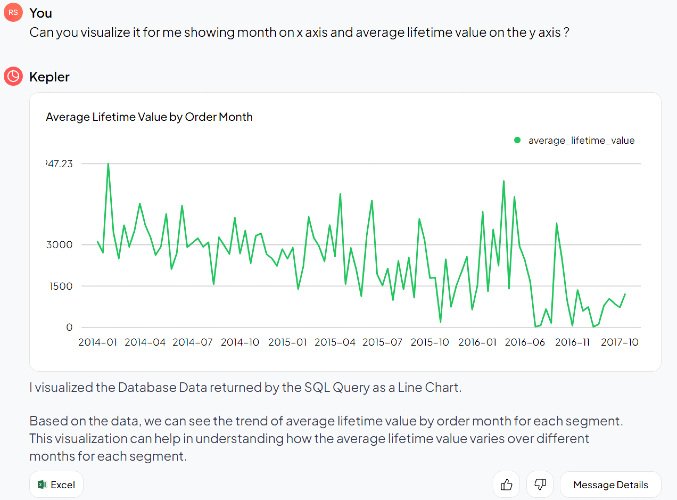Click the highest peak on the line chart
The image size is (677, 500).
click(108, 164)
